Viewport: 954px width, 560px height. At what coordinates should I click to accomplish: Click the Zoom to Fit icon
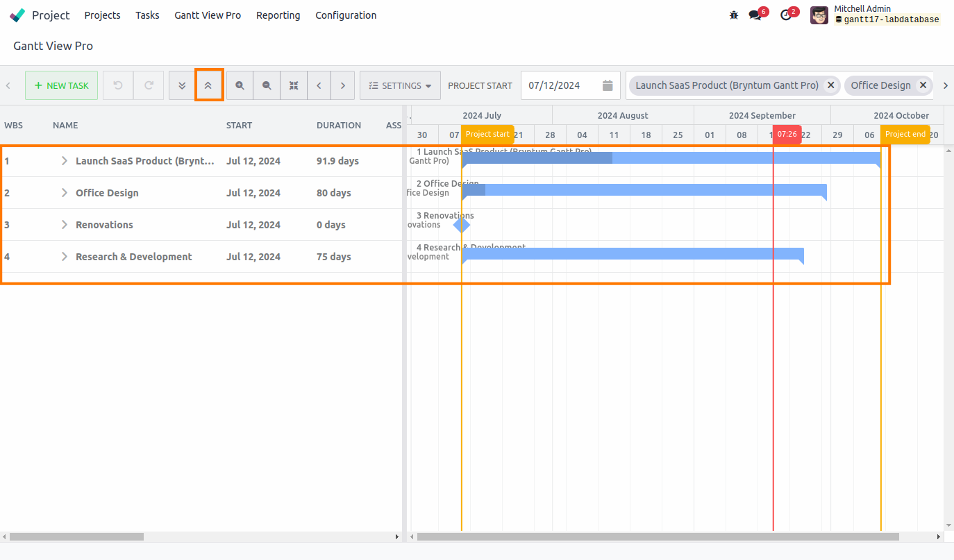(294, 85)
